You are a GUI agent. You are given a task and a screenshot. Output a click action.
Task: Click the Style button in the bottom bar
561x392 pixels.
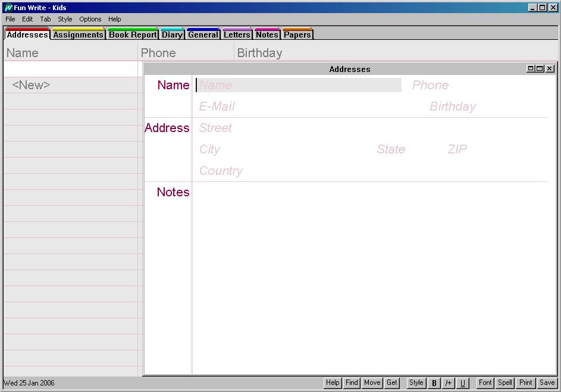coord(416,382)
